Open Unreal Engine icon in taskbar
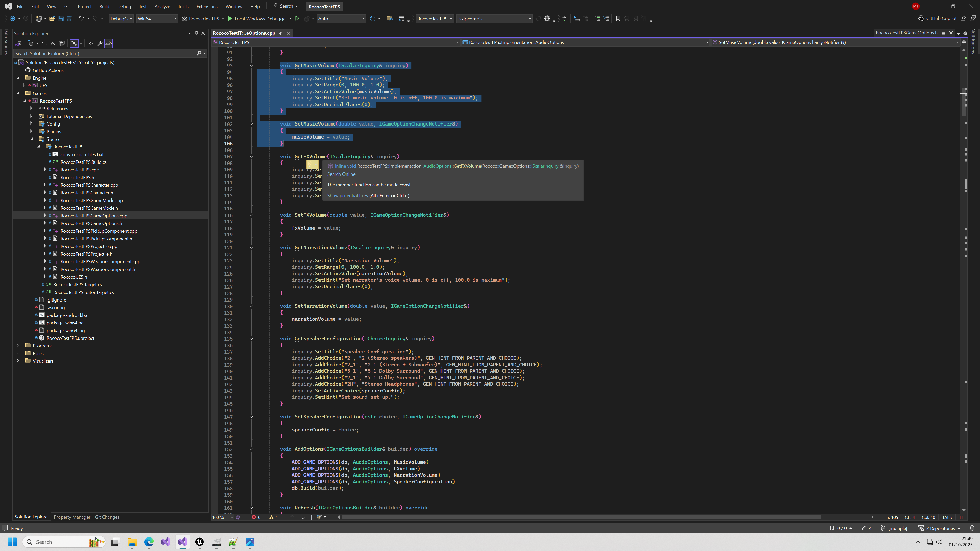Image resolution: width=980 pixels, height=551 pixels. point(199,542)
